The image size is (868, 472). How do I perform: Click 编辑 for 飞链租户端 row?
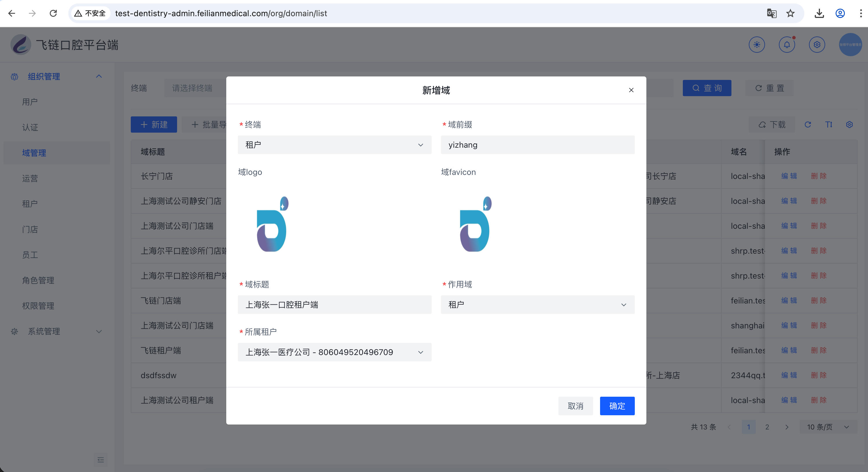[789, 350]
